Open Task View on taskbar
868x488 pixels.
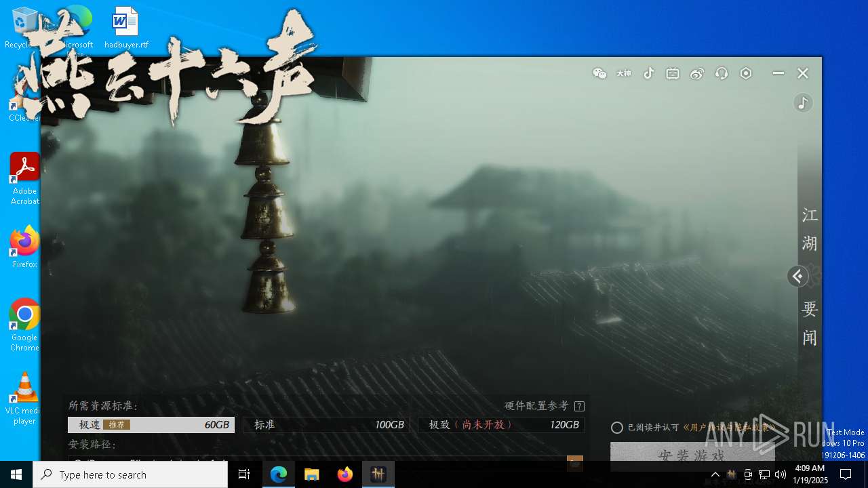pyautogui.click(x=244, y=474)
